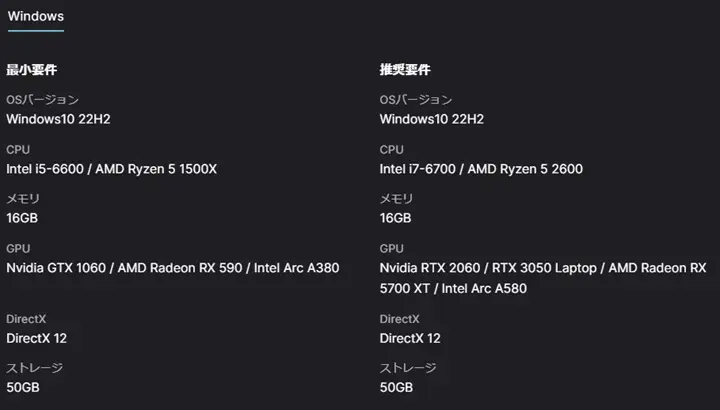Viewport: 720px width, 410px height.
Task: Select the Windows tab
Action: click(x=35, y=16)
